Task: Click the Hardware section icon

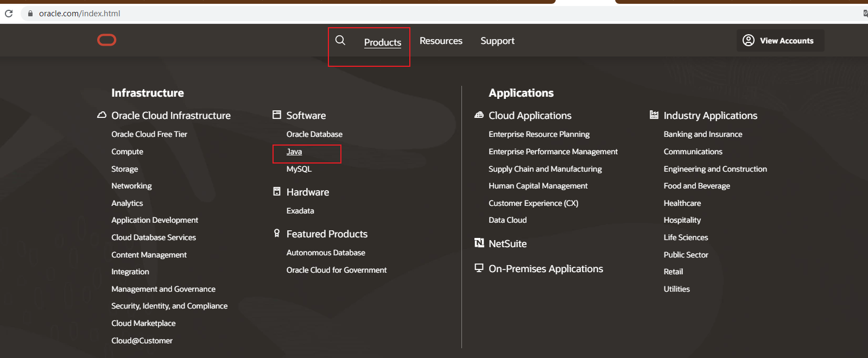Action: coord(277,192)
